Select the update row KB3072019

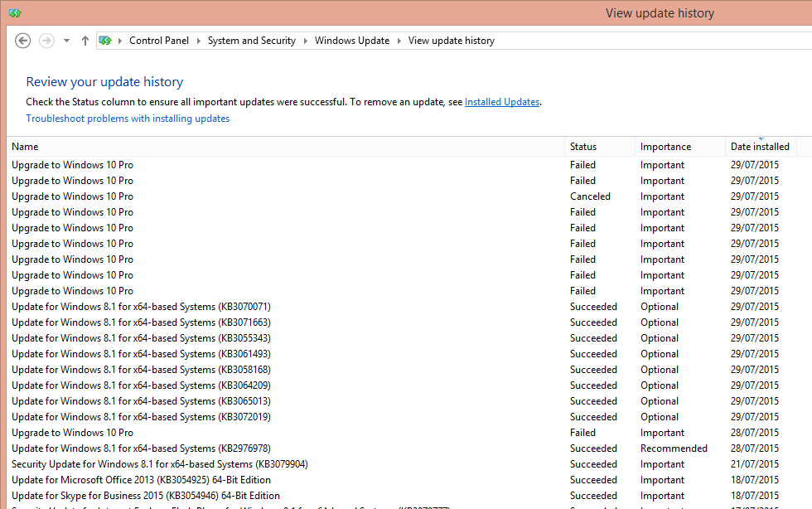(x=401, y=417)
